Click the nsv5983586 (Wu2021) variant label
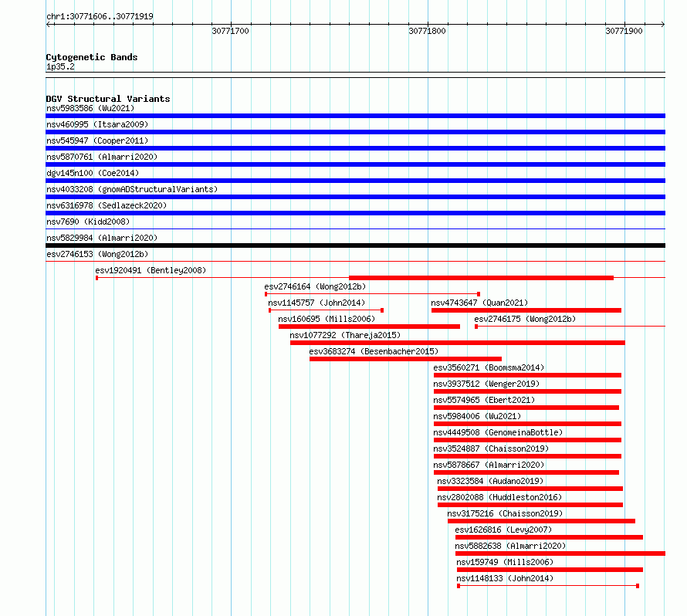687x616 pixels. [x=90, y=108]
